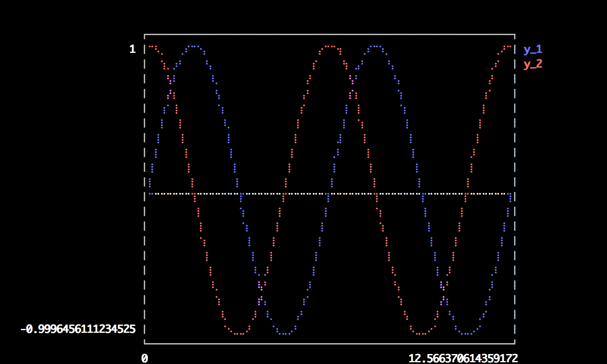The image size is (607, 364).
Task: Click the x-axis start label 0
Action: (144, 358)
